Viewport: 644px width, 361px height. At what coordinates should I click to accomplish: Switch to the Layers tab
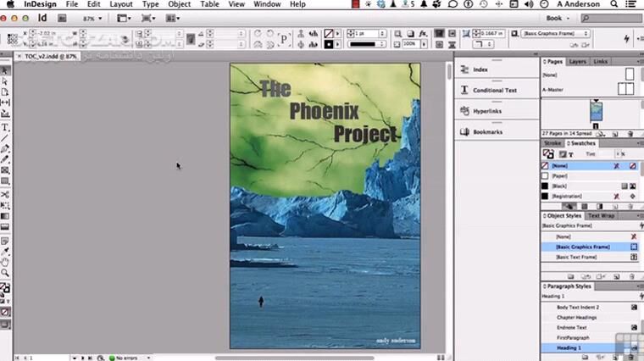577,62
